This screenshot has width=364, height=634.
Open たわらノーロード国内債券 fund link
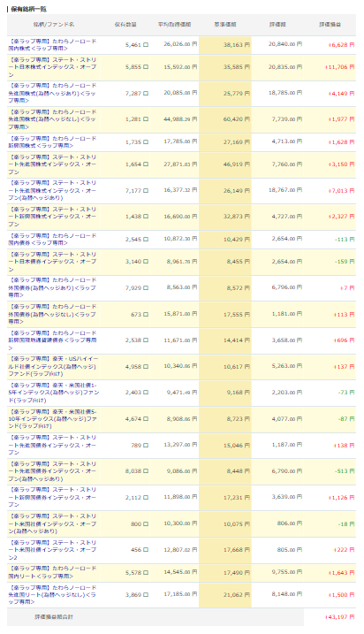pyautogui.click(x=52, y=240)
